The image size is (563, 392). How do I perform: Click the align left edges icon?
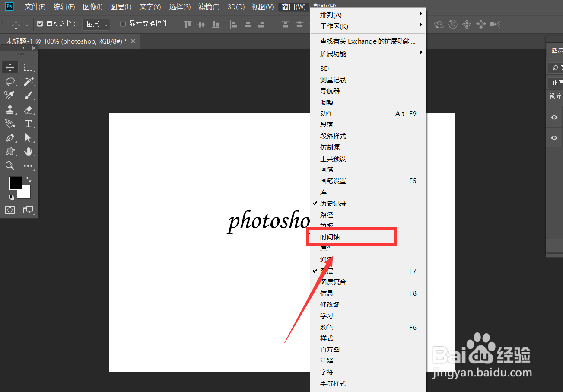[x=234, y=25]
